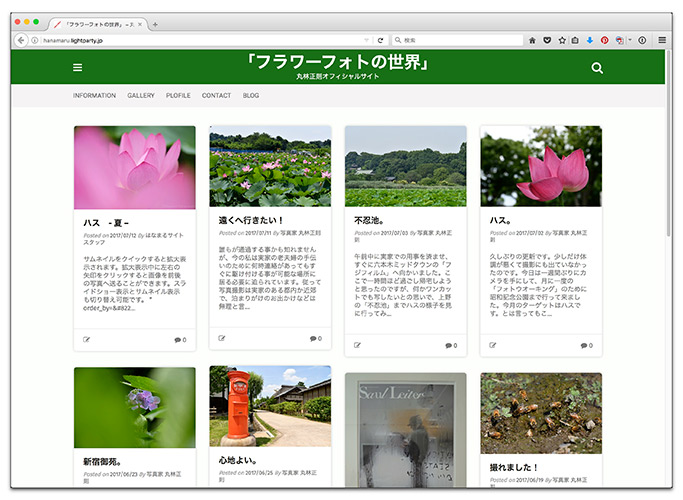Screen dimensions: 683x500
Task: Open the post titled ハス －夏－
Action: coord(106,223)
